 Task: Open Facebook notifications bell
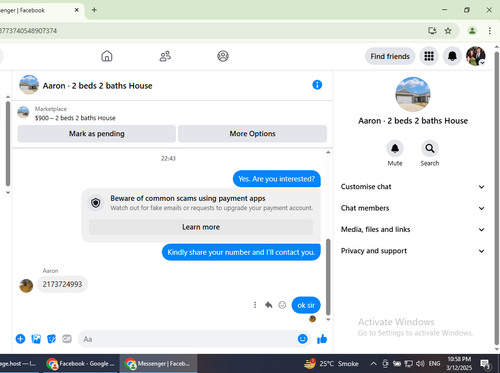[452, 56]
